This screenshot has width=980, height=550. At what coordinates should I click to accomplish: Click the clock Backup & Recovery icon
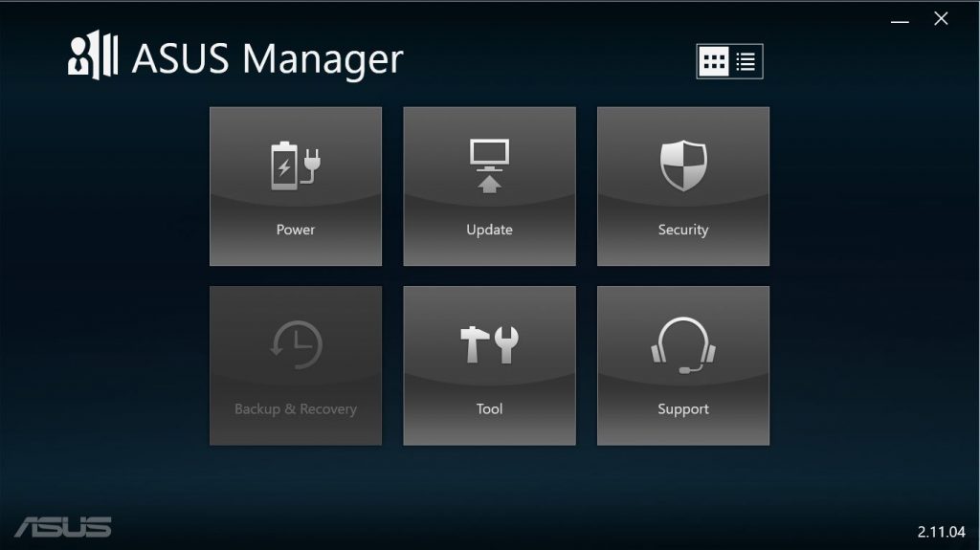pyautogui.click(x=295, y=345)
